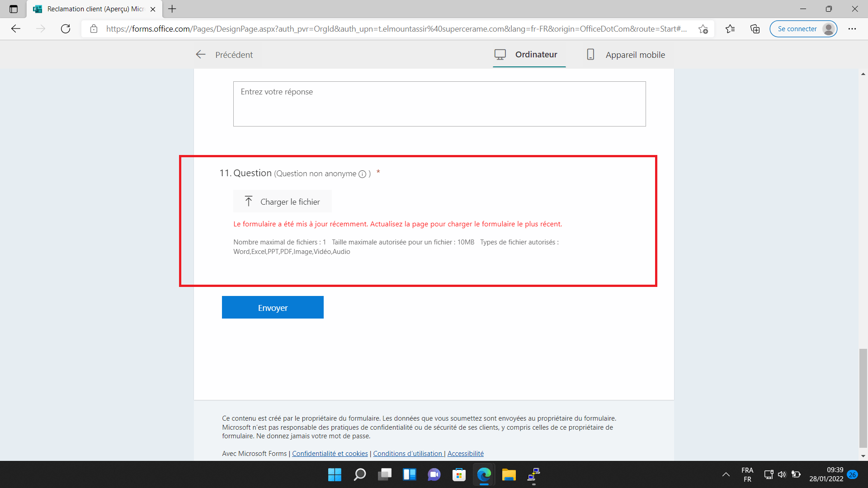Show hidden system tray icons
The width and height of the screenshot is (868, 488).
[x=726, y=474]
